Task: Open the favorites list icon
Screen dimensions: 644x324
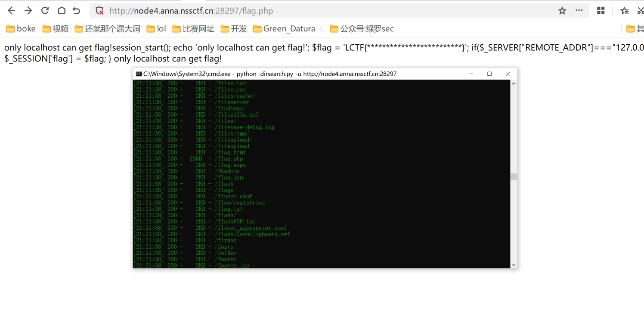Action: coord(625,11)
